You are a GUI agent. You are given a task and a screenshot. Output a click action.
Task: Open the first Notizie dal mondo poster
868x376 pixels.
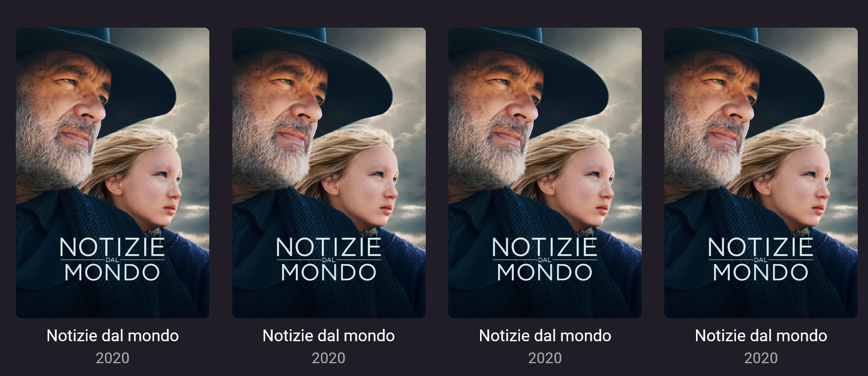pos(113,172)
